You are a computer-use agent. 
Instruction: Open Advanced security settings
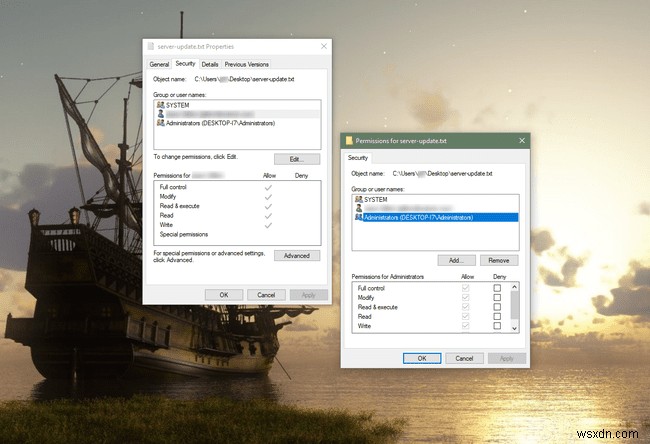click(297, 256)
